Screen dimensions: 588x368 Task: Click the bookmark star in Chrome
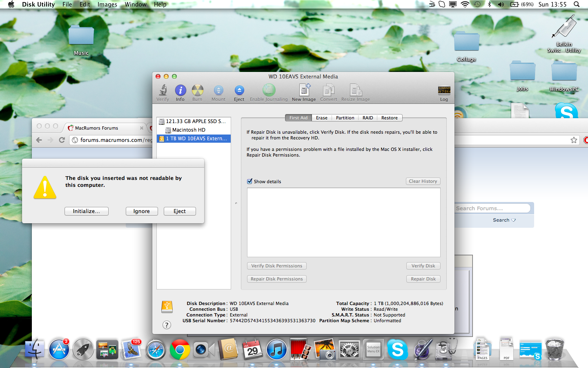[x=574, y=140]
